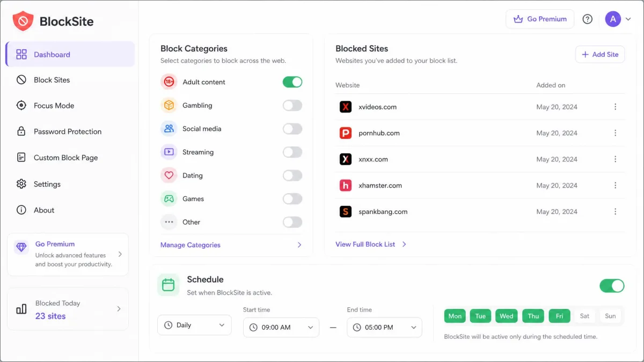Enable the Other category toggle
The width and height of the screenshot is (644, 362).
point(292,222)
